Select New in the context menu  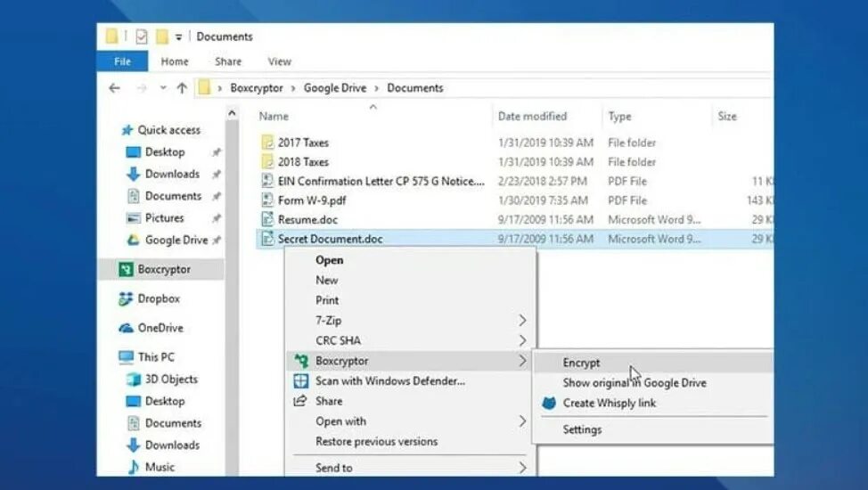coord(326,280)
